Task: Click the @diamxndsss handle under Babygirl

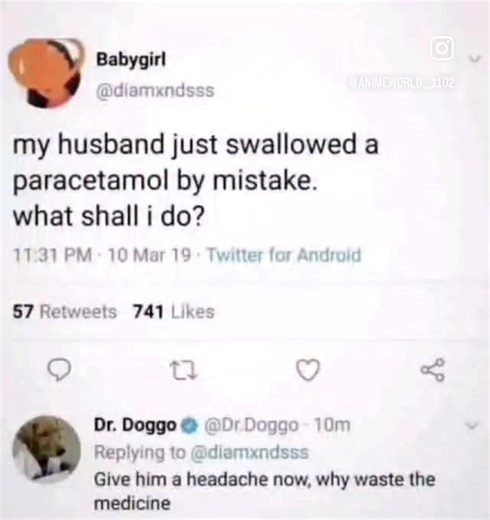Action: (x=155, y=90)
